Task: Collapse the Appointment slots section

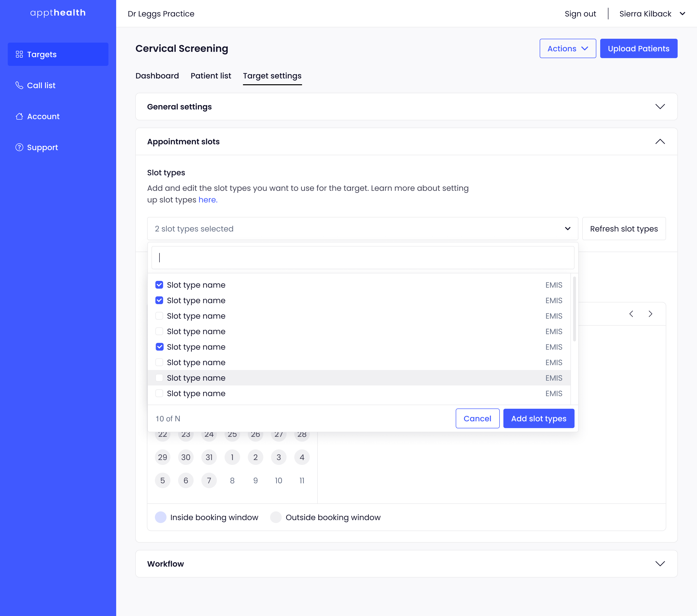Action: 660,142
